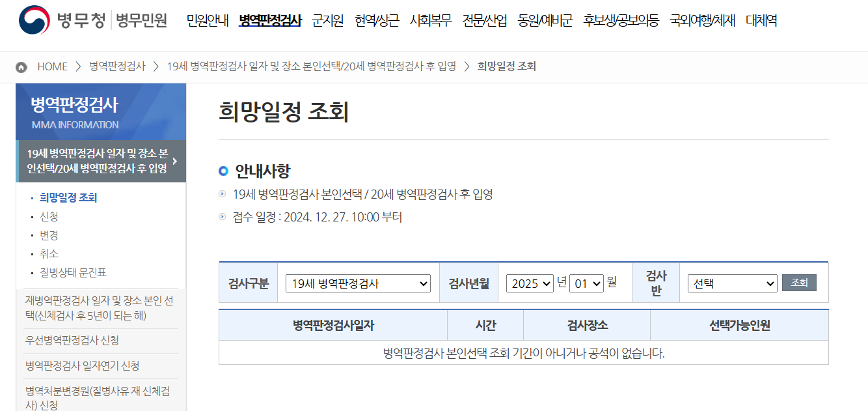Select 변경 in the sidebar

[x=49, y=235]
